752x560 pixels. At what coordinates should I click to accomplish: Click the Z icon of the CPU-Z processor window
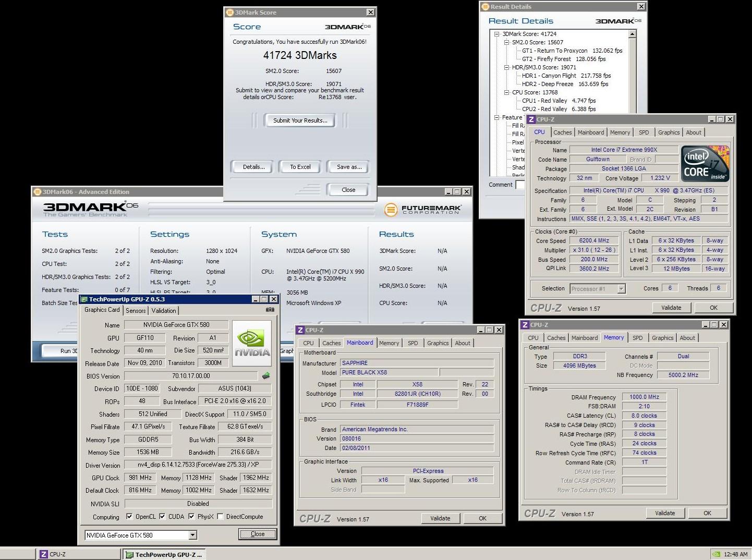pyautogui.click(x=531, y=119)
